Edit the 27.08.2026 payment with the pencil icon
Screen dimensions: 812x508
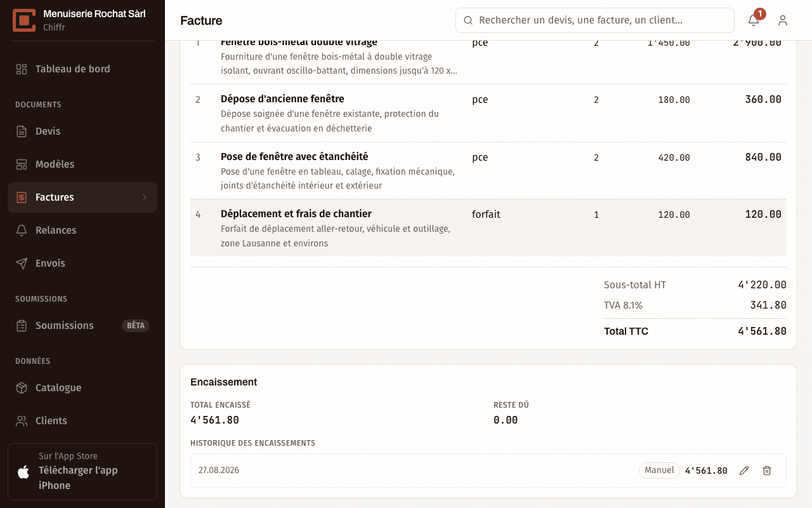point(744,471)
